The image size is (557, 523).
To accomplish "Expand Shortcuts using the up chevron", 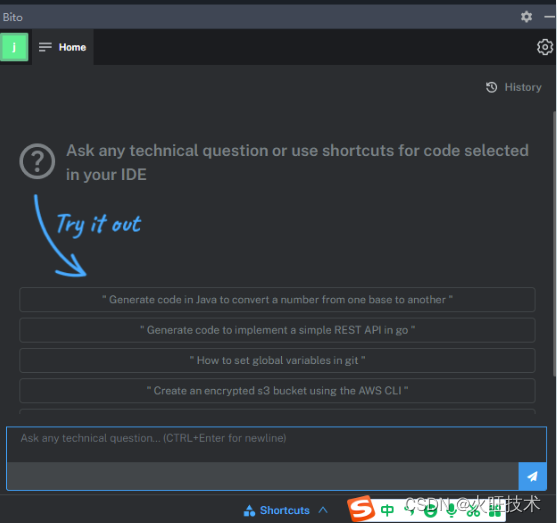I will tap(323, 510).
